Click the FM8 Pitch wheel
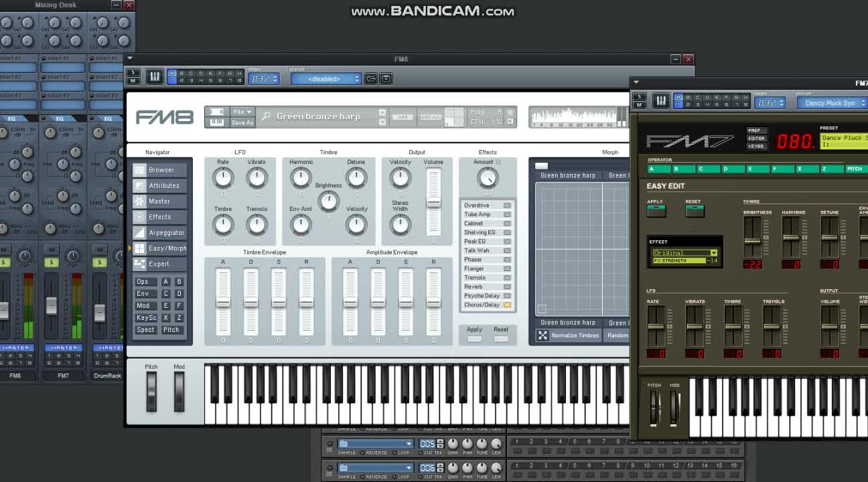 (151, 392)
